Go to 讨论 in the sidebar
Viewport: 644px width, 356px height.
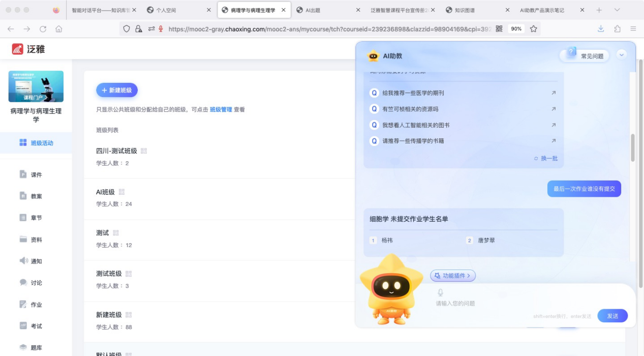click(x=36, y=283)
